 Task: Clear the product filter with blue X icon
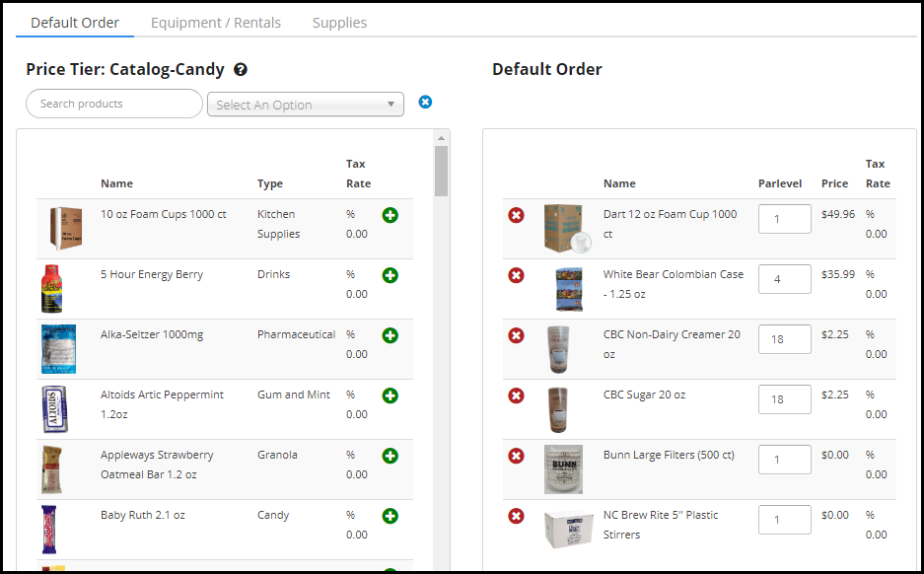pyautogui.click(x=425, y=103)
